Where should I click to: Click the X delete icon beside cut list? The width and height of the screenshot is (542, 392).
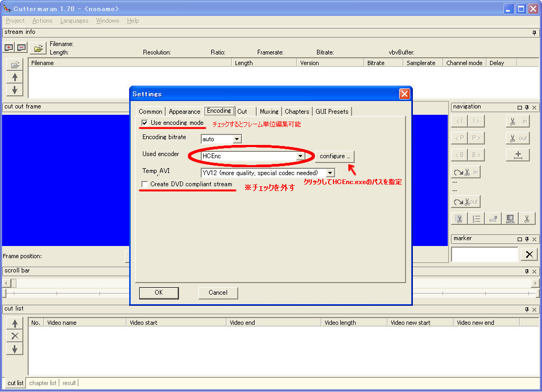tap(14, 336)
